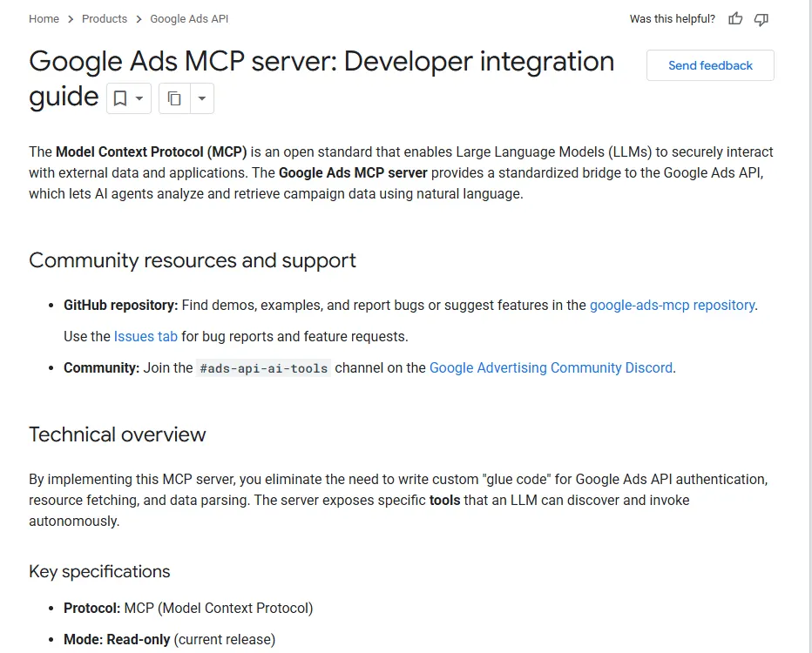Open Google Advertising Community Discord link
Image resolution: width=812 pixels, height=653 pixels.
[x=551, y=368]
